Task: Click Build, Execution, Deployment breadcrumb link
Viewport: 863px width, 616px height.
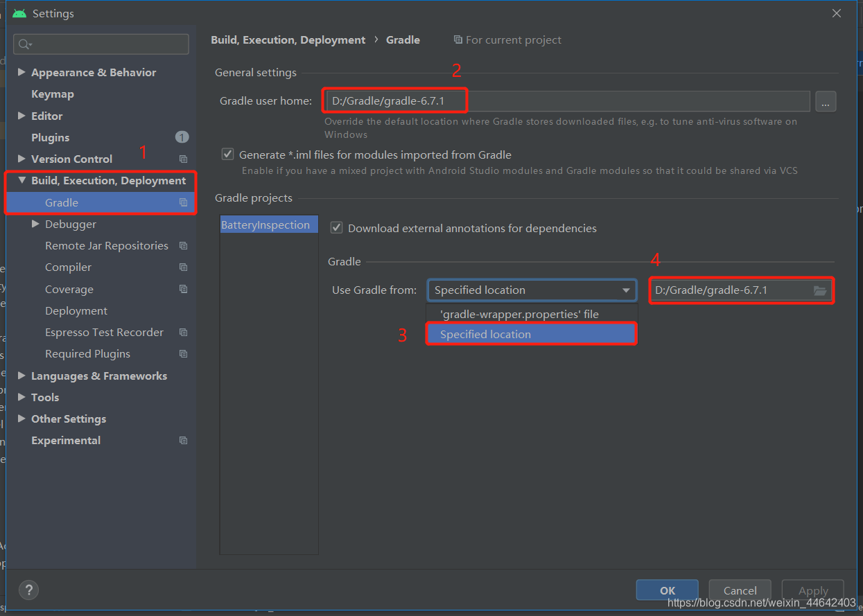Action: click(288, 39)
